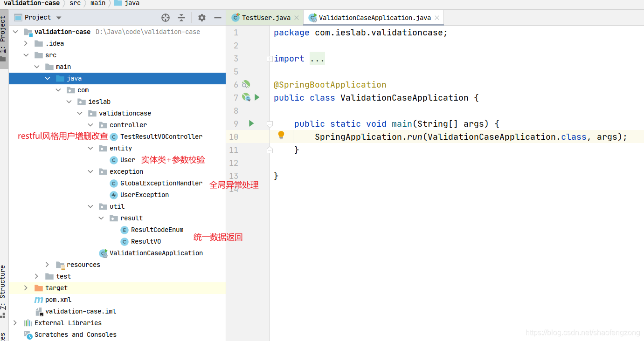644x341 pixels.
Task: Expand the resources folder
Action: pyautogui.click(x=48, y=265)
